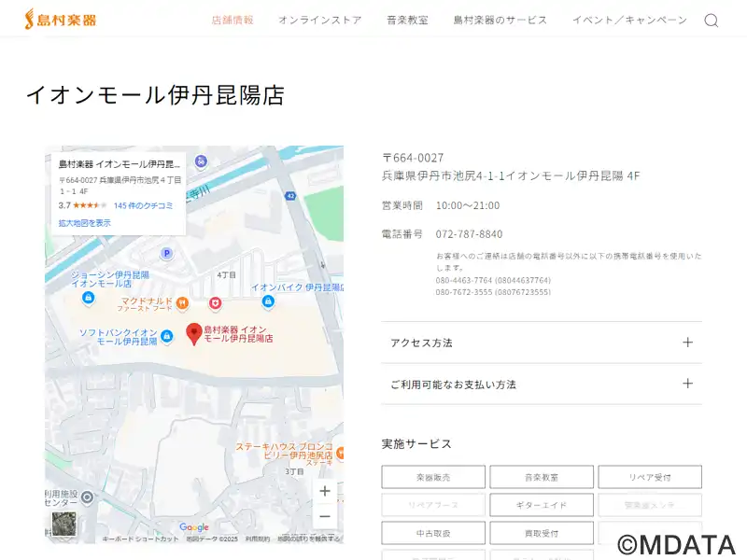Click the mobile number 080-7672-3555
Image resolution: width=747 pixels, height=560 pixels.
[x=493, y=292]
